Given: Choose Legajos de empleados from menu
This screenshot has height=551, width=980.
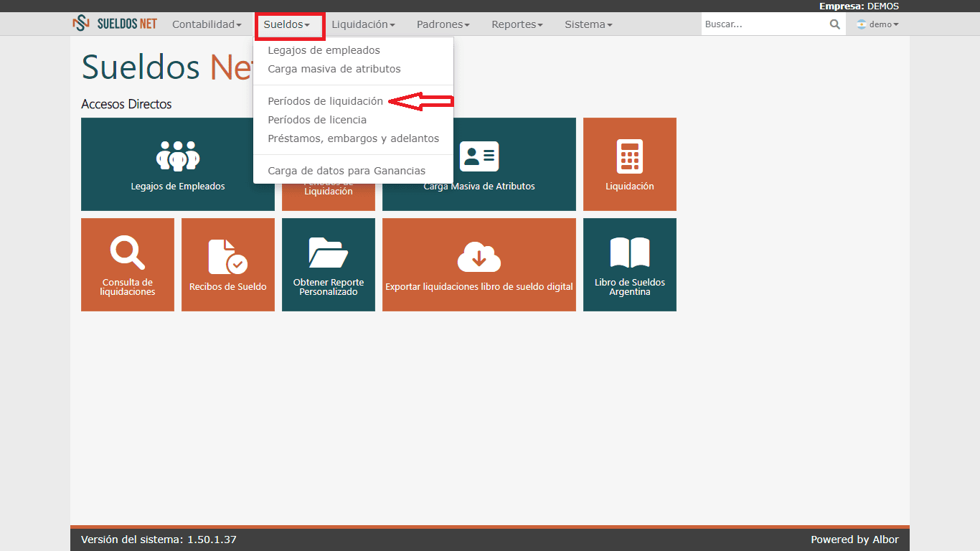Looking at the screenshot, I should pyautogui.click(x=324, y=50).
